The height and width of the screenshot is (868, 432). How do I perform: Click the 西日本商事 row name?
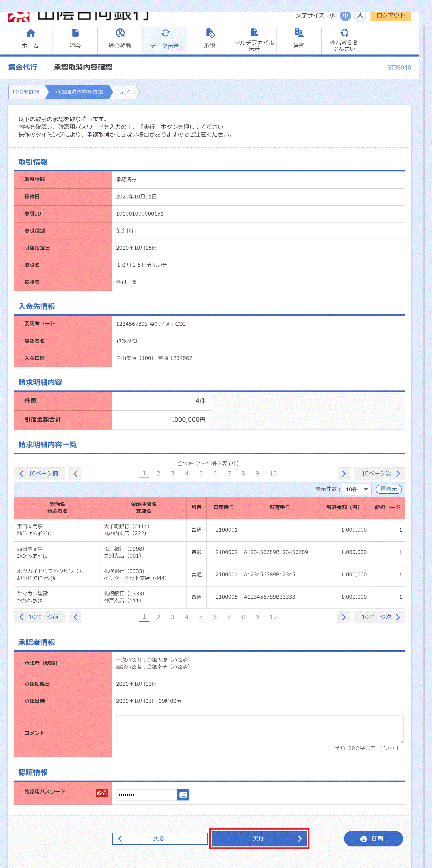(x=30, y=548)
